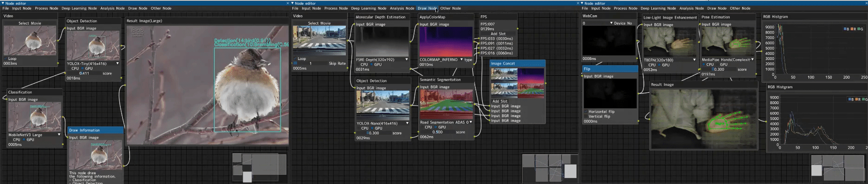Open YOLOX-Nano(416x416) model dropdown
This screenshot has height=184, width=868.
382,123
